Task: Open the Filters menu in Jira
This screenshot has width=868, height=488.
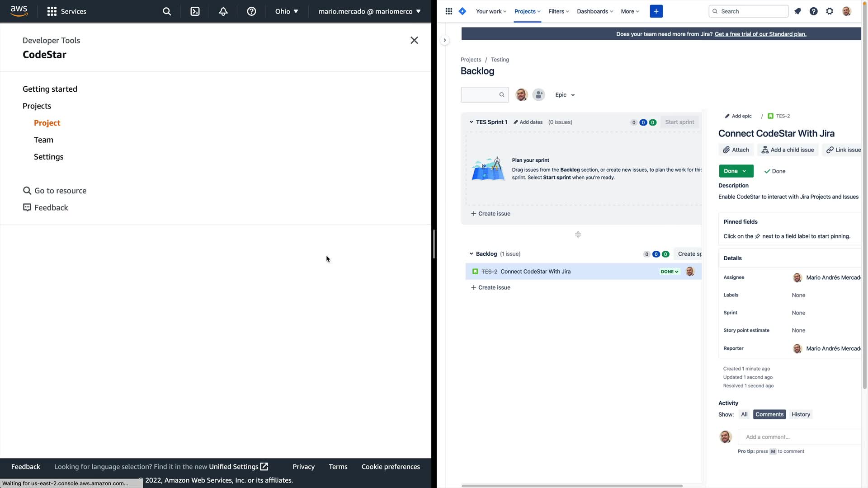Action: tap(558, 11)
